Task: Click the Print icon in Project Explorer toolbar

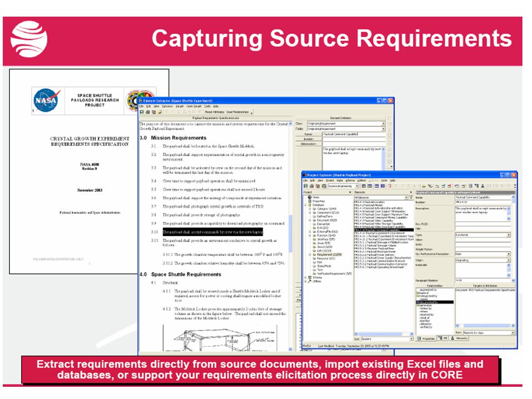Action: point(311,186)
